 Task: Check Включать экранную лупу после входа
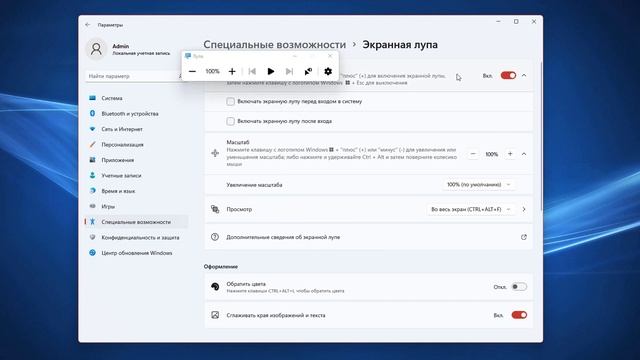click(231, 121)
